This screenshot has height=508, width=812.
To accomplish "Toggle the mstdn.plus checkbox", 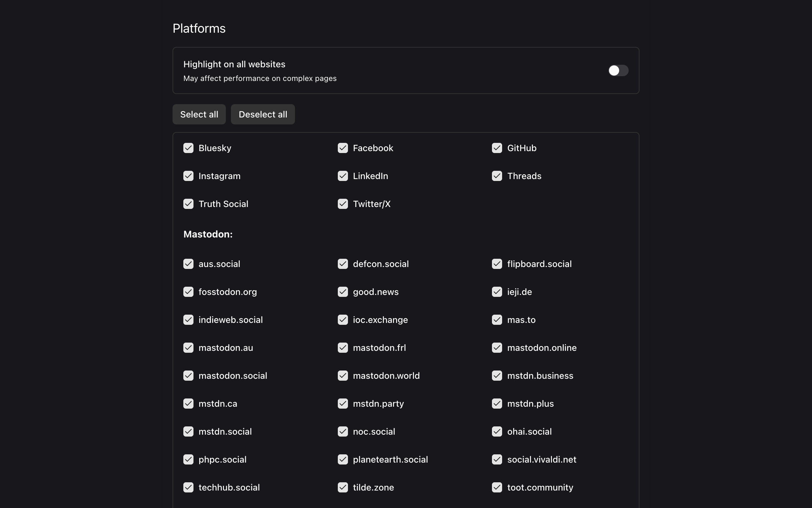I will (x=497, y=403).
